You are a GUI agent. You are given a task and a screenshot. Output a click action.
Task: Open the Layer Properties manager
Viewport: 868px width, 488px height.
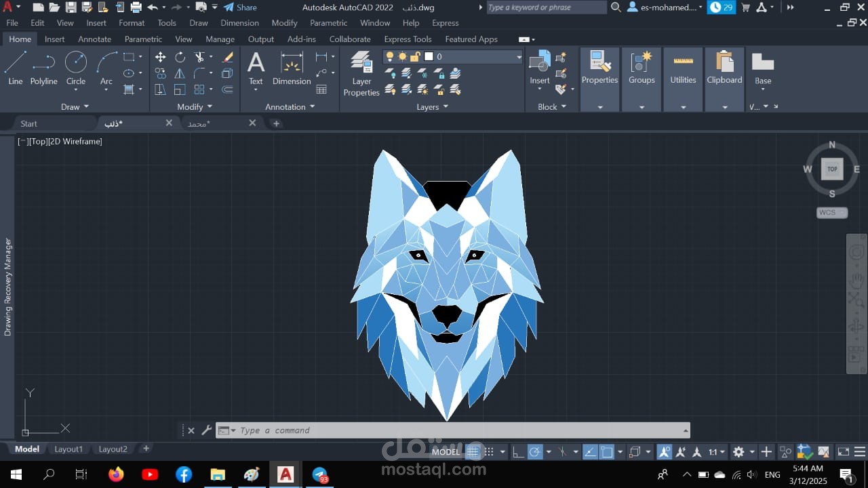pos(361,73)
